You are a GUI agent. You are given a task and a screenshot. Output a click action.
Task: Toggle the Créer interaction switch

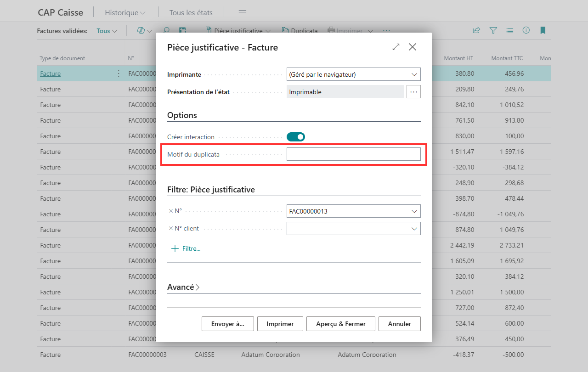[x=296, y=136]
